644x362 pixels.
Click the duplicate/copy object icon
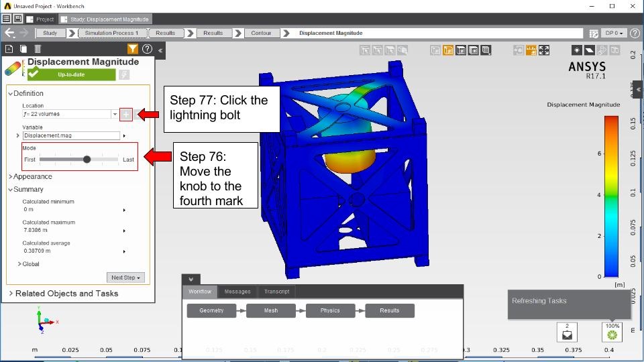click(23, 49)
